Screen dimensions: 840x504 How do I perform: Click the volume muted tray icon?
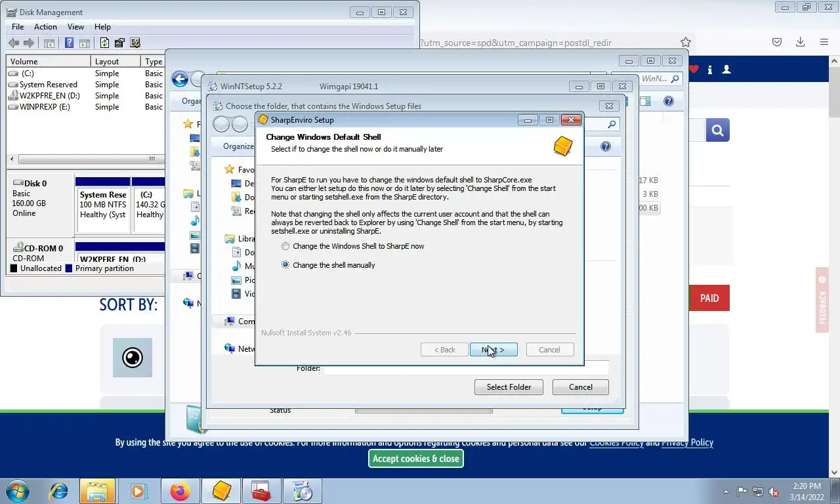point(774,492)
